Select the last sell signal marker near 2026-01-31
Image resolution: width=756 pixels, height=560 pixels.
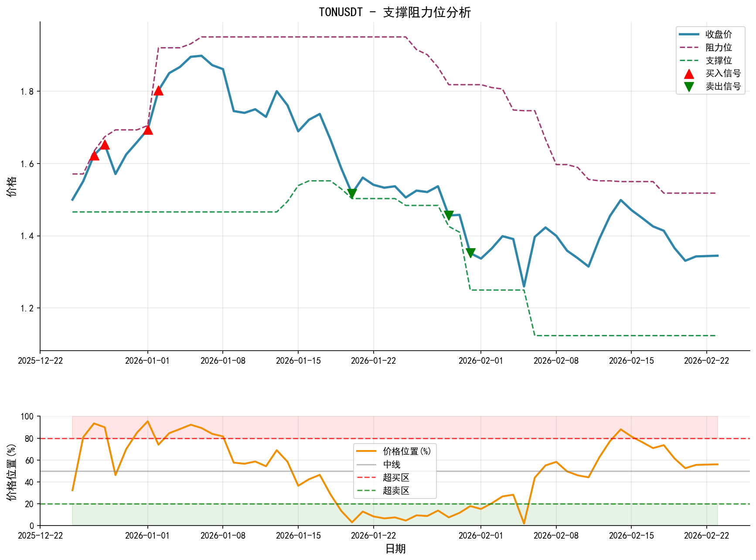pyautogui.click(x=471, y=252)
